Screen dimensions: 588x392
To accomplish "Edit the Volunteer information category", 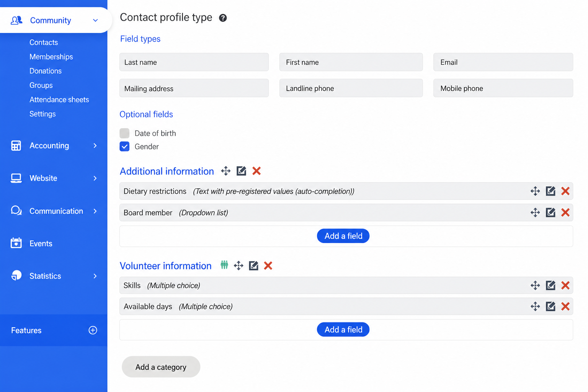I will click(x=253, y=266).
